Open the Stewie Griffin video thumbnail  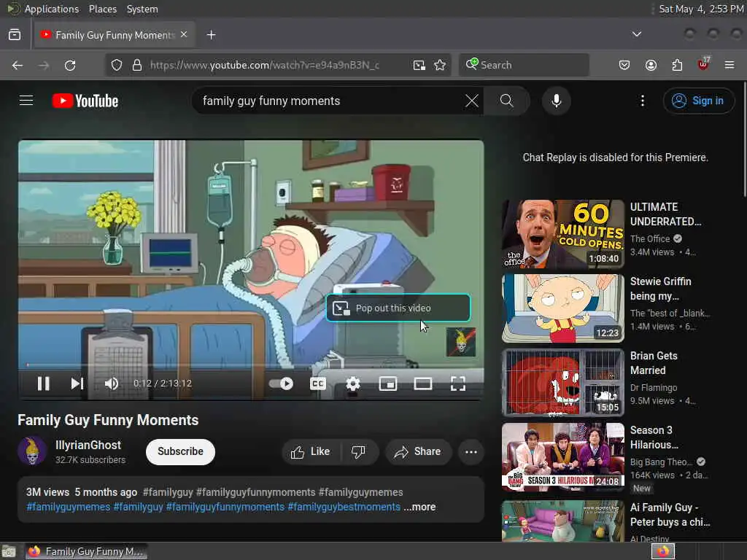(x=562, y=308)
